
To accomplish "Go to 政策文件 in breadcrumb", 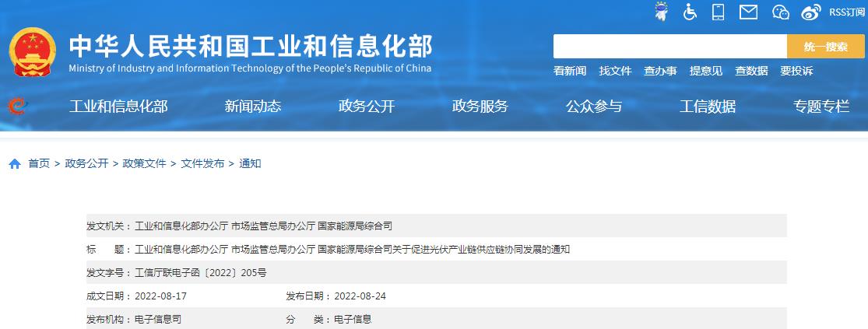I will [x=145, y=163].
